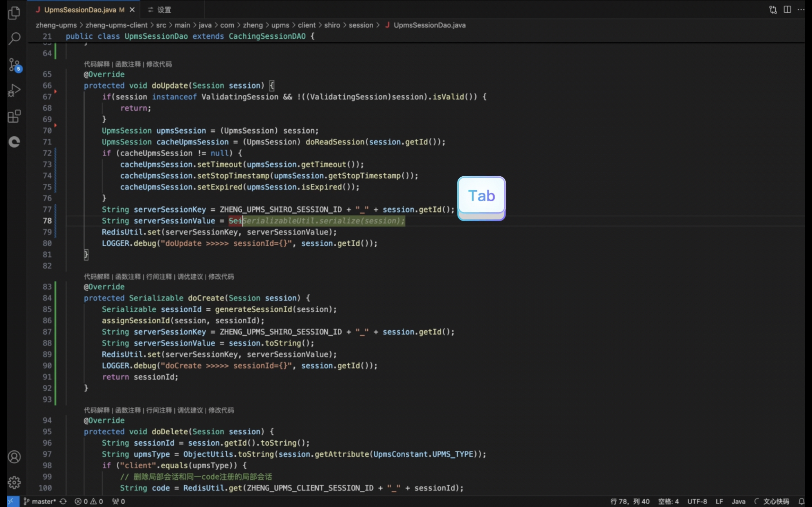Open the Comate AI assistant sidebar icon

(14, 142)
